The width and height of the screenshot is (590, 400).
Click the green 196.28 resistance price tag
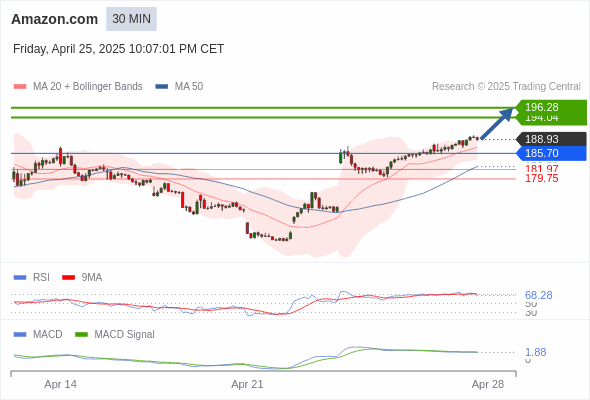click(551, 107)
